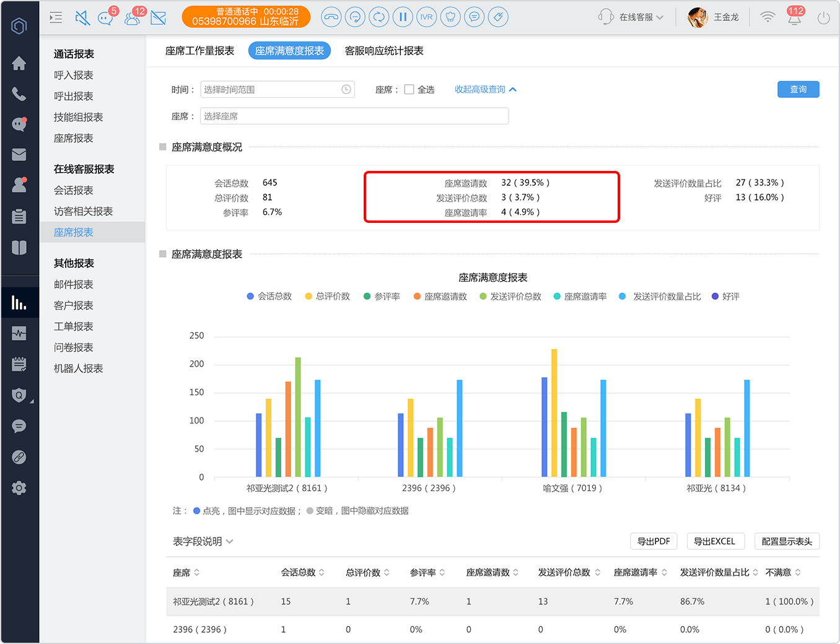
Task: Pause the current call
Action: (x=403, y=17)
